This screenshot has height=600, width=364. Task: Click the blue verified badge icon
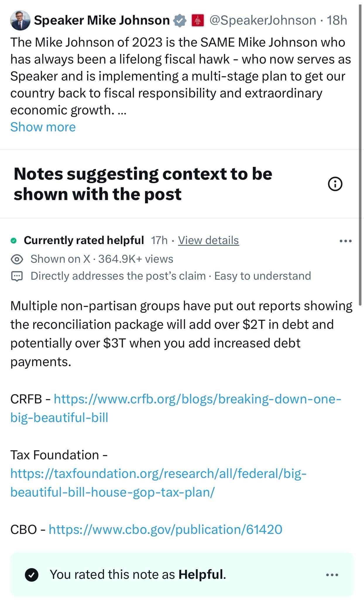coord(179,21)
